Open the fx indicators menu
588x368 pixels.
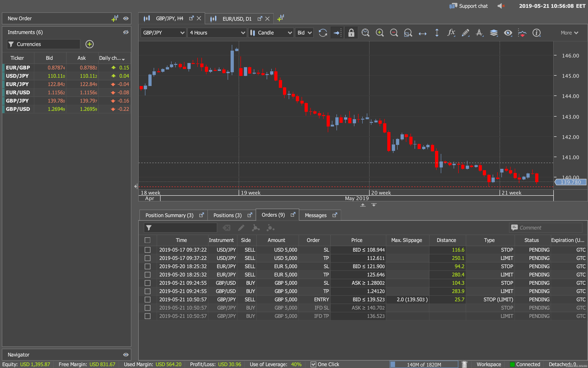[x=451, y=33]
